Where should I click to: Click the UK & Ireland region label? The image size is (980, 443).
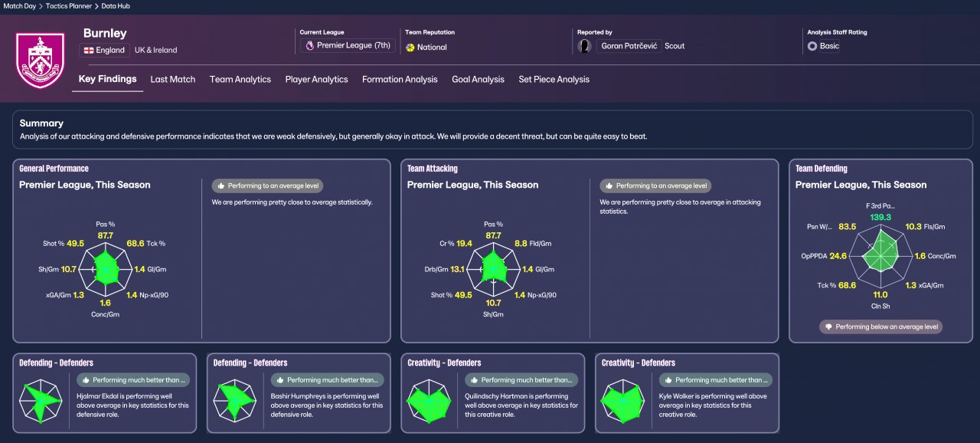click(x=155, y=50)
